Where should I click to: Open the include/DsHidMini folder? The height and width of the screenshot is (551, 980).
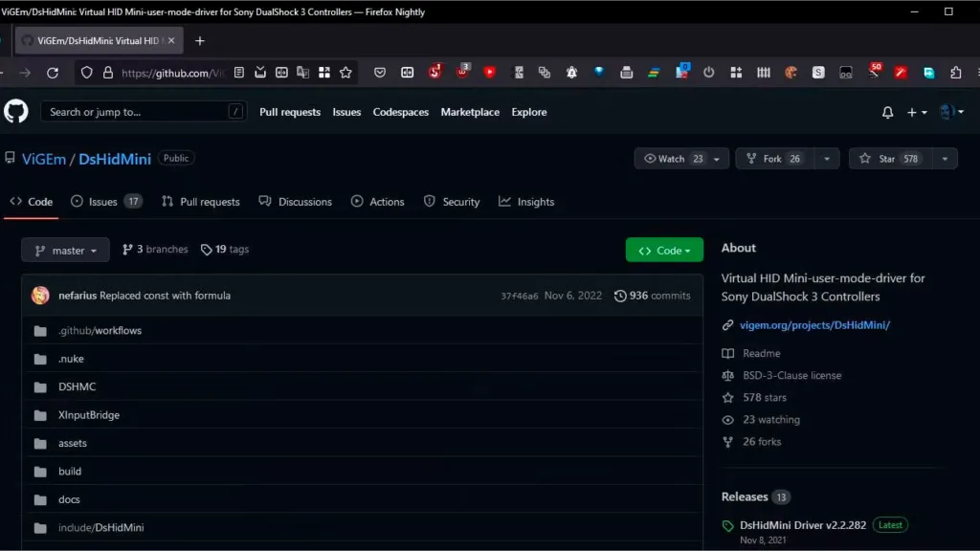[101, 527]
